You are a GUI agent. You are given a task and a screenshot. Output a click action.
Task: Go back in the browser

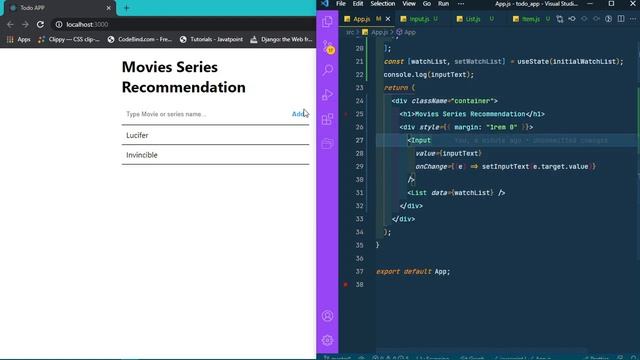[10, 24]
